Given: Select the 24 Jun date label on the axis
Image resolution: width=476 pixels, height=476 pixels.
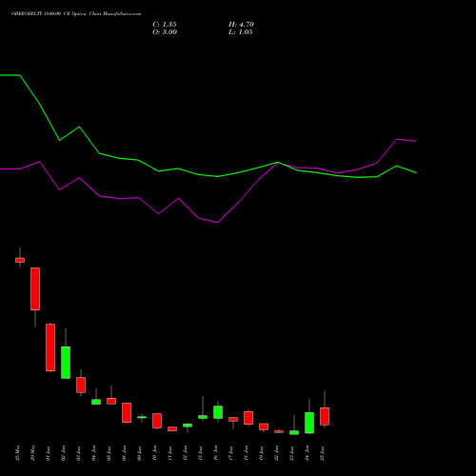Looking at the screenshot, I should point(307,453).
